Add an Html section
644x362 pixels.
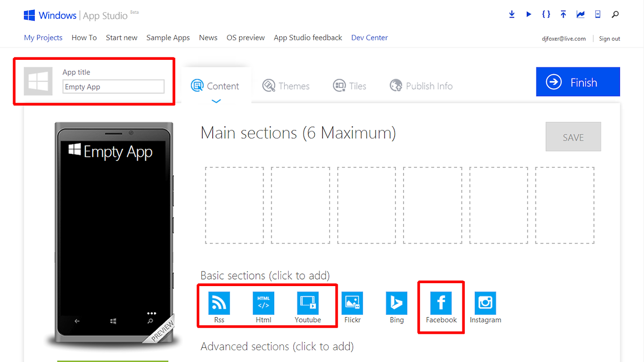[264, 308]
